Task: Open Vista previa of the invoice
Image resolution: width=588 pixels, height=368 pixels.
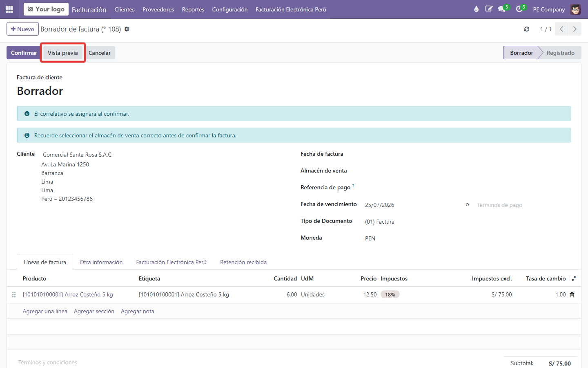Action: (x=62, y=53)
